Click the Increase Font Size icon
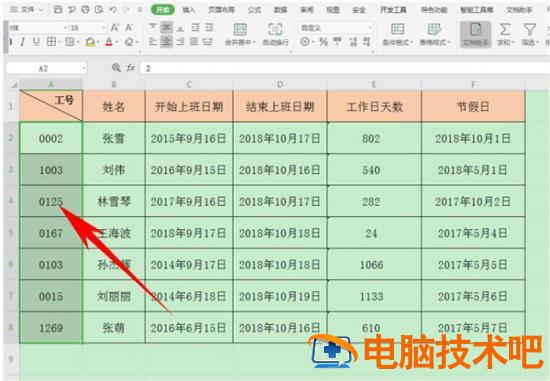 (115, 27)
